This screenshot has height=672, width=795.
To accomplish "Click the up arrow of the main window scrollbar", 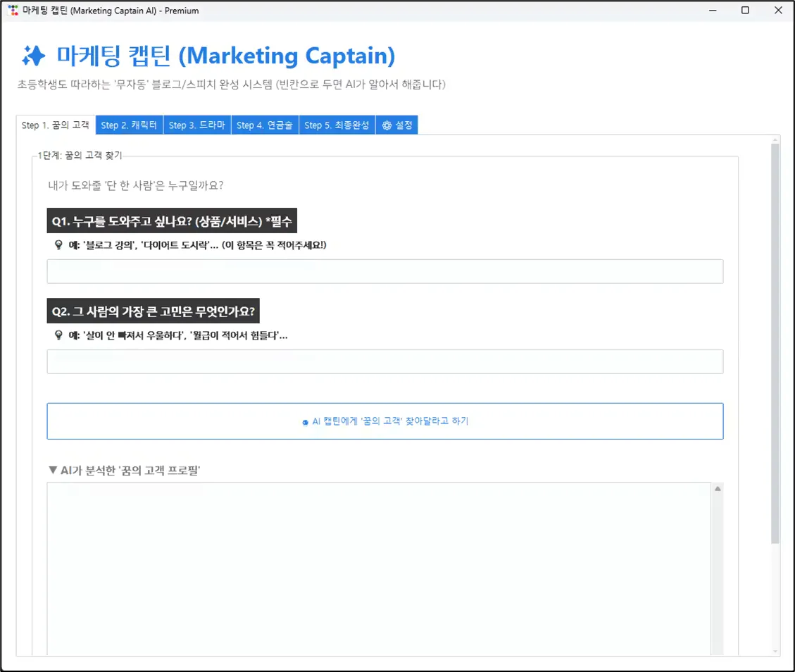I will pos(775,139).
